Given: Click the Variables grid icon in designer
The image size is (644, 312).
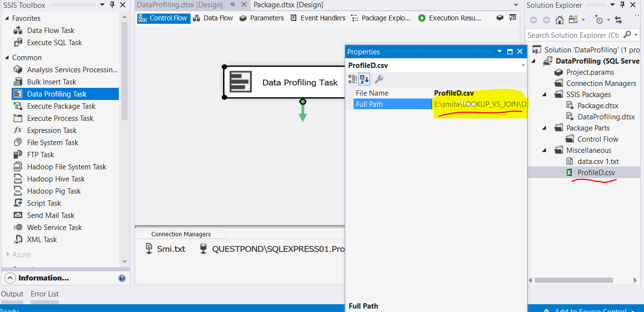Looking at the screenshot, I should point(513,18).
